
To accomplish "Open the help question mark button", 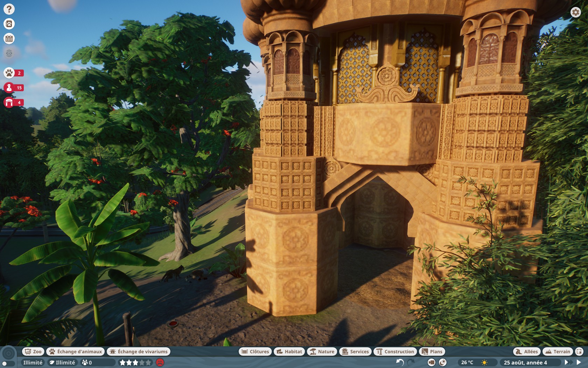I will point(9,9).
